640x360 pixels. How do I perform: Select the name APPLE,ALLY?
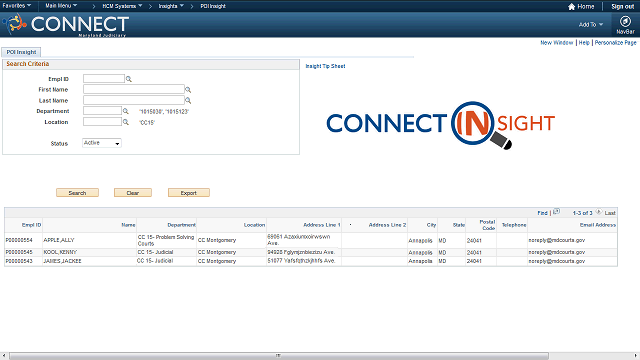pyautogui.click(x=59, y=240)
